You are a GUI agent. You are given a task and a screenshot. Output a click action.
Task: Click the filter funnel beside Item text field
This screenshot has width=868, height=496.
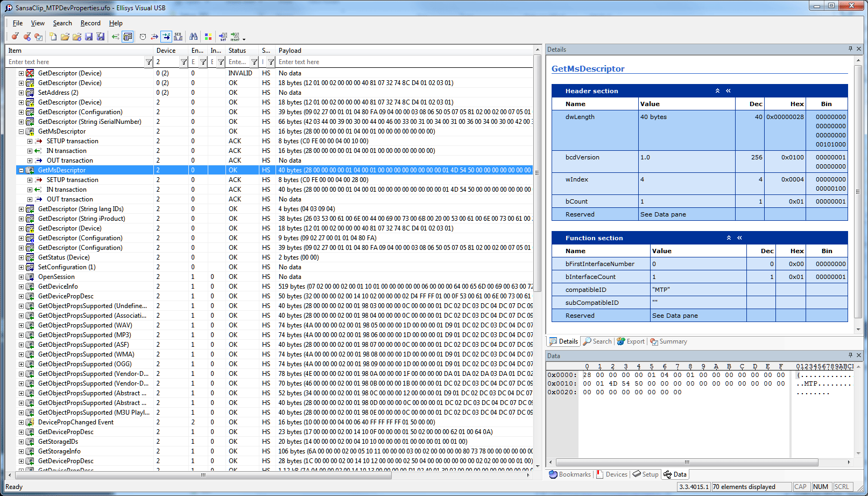149,62
